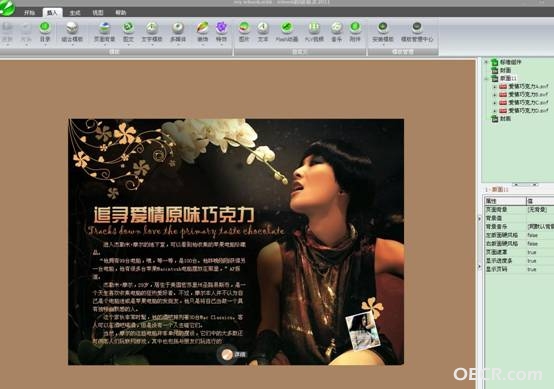Click the 显示页码 property name
Viewport: 554px width, 389px height.
coord(496,269)
